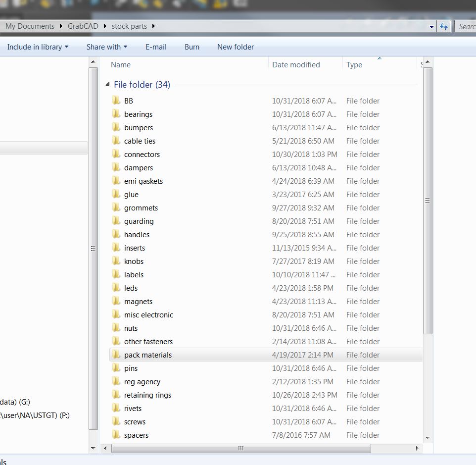Open the emi gaskets folder icon
Screen dimensions: 476x465
point(117,181)
